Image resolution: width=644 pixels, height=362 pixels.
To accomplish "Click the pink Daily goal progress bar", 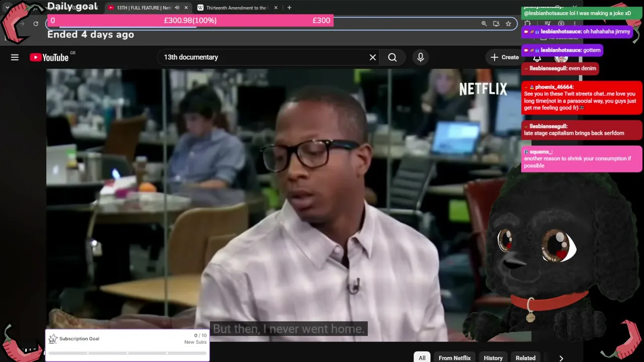I will tap(190, 21).
